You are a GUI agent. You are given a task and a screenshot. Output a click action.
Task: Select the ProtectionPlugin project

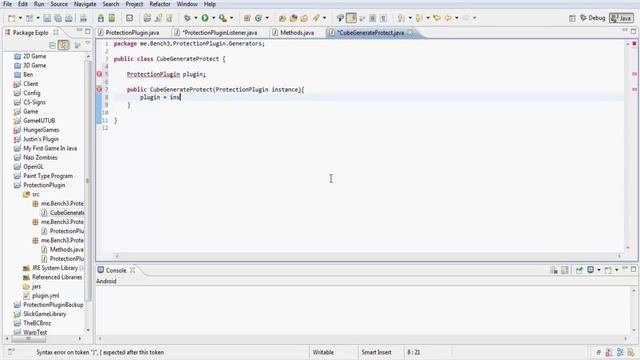(x=44, y=185)
